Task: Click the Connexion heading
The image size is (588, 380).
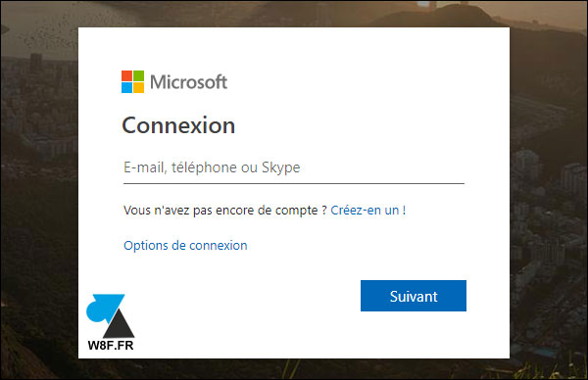Action: 178,125
